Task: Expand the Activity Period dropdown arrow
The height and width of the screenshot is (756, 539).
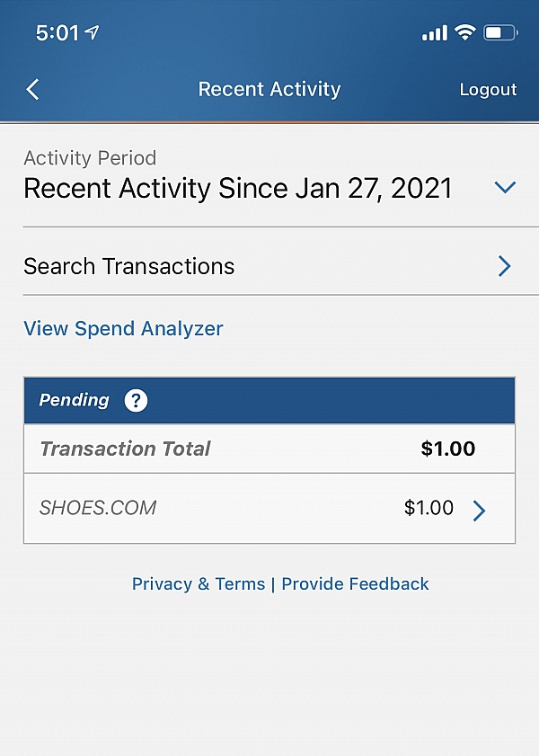Action: pos(505,188)
